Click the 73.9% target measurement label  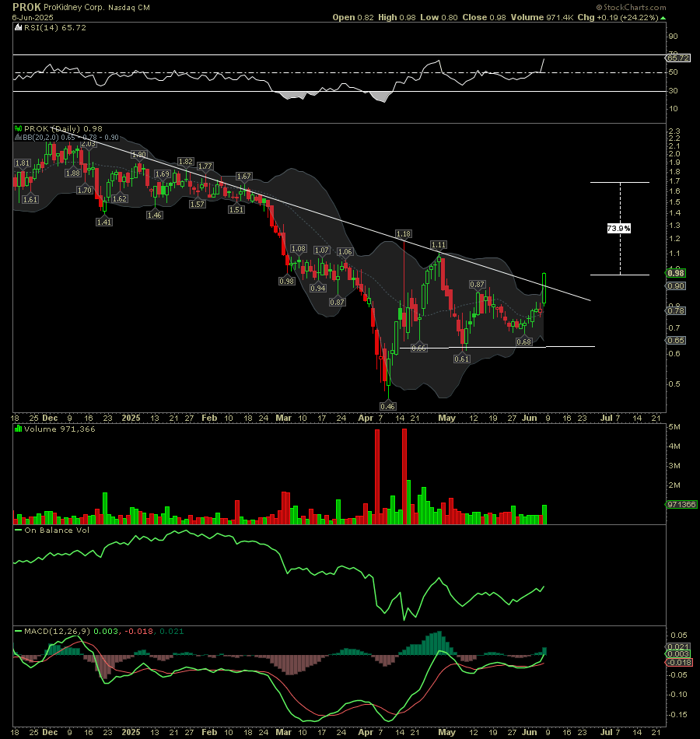point(619,229)
